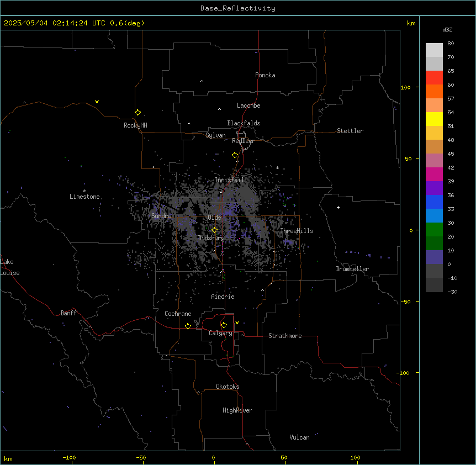Select white plus marker northwest of Drumheller
The height and width of the screenshot is (465, 476).
338,207
